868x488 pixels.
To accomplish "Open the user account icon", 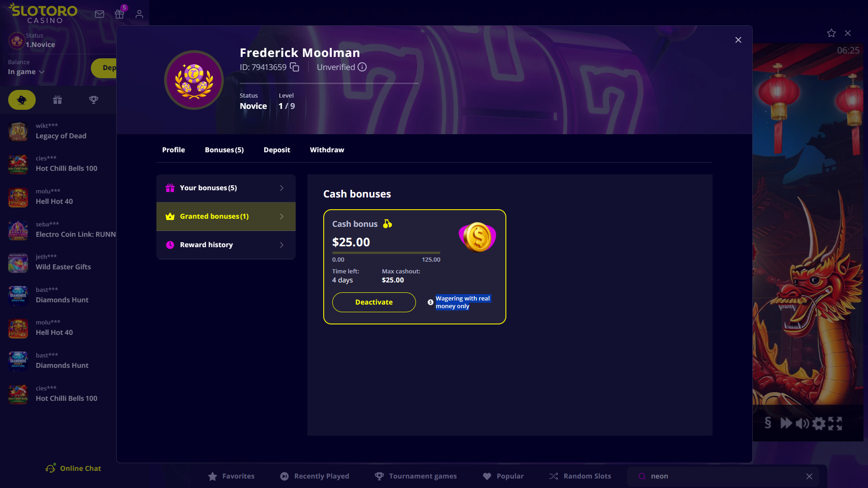I will point(139,14).
